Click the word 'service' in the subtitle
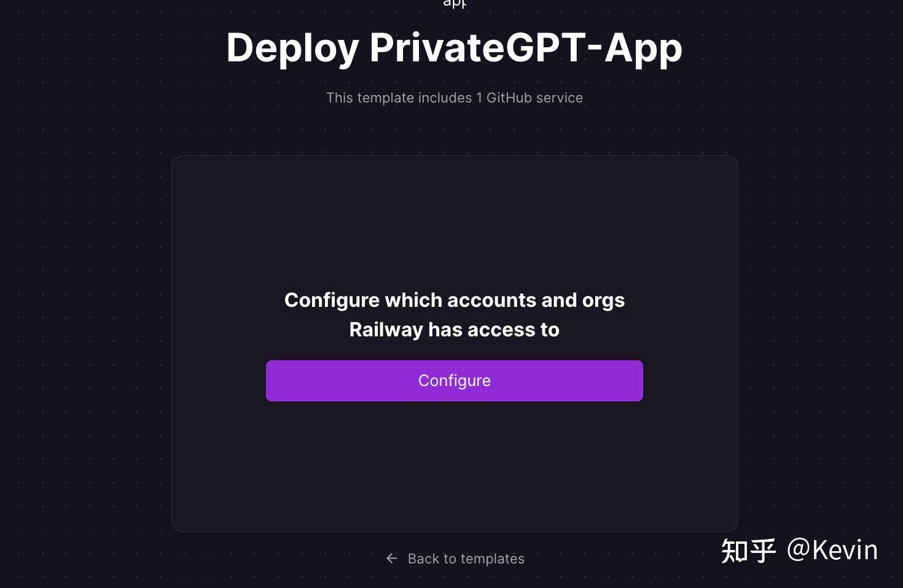Screen dimensions: 903x588 (560, 98)
